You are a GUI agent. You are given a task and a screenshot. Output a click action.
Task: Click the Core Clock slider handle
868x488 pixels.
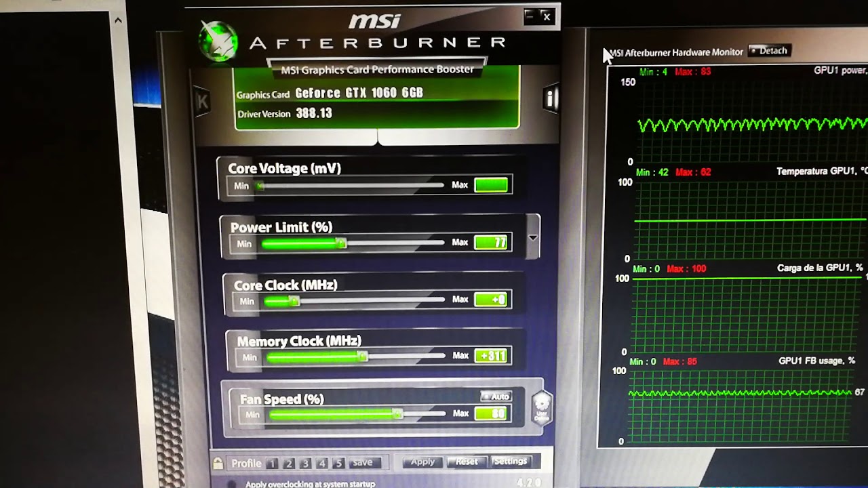294,301
